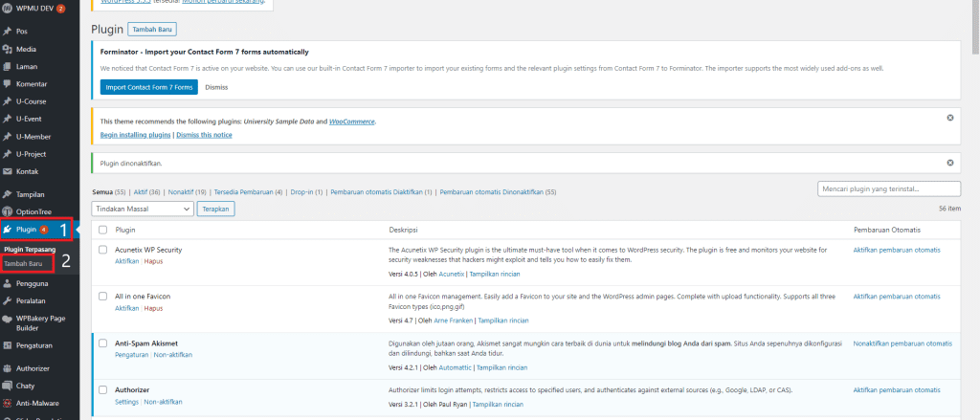Filter plugins by Nonaktif (19)

point(188,192)
